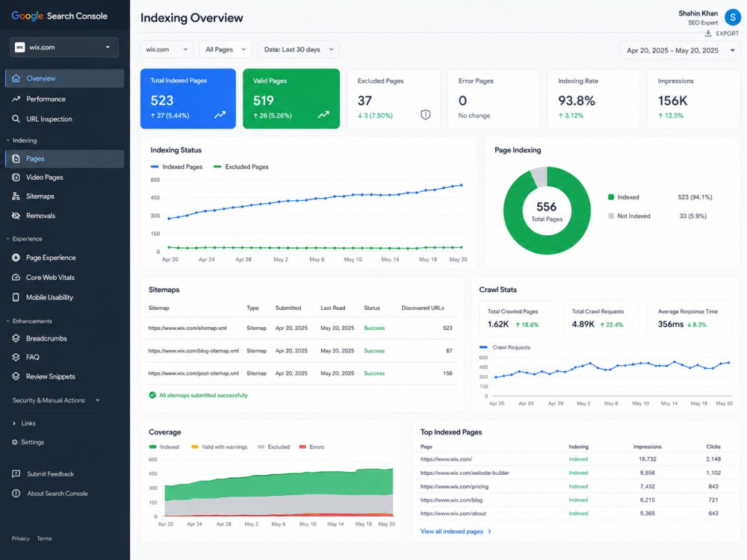Click the Average Response Time 356ms card
The width and height of the screenshot is (747, 560).
[x=689, y=319]
